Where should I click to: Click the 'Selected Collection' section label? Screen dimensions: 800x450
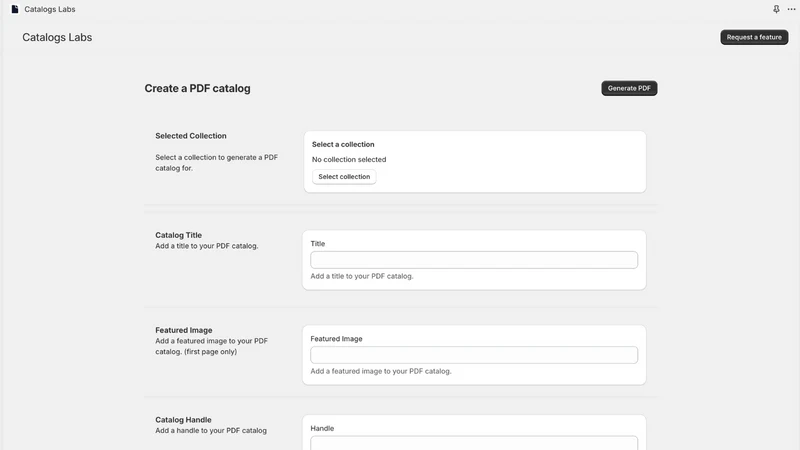pyautogui.click(x=191, y=136)
